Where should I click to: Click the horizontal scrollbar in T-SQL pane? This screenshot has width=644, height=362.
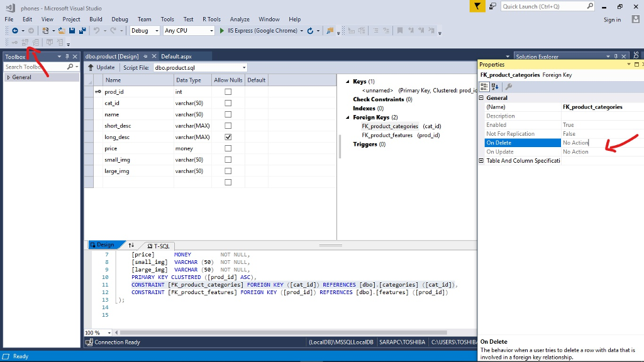coord(284,332)
